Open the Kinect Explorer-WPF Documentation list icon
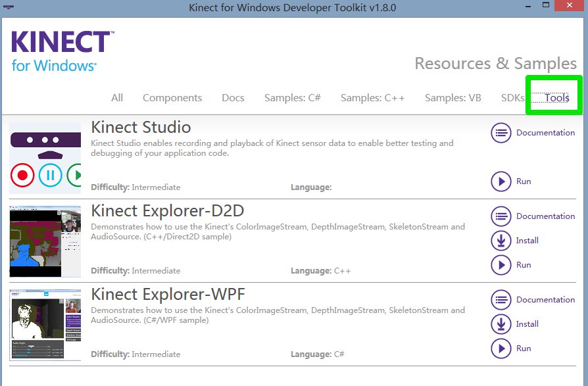The width and height of the screenshot is (588, 386). pyautogui.click(x=501, y=300)
